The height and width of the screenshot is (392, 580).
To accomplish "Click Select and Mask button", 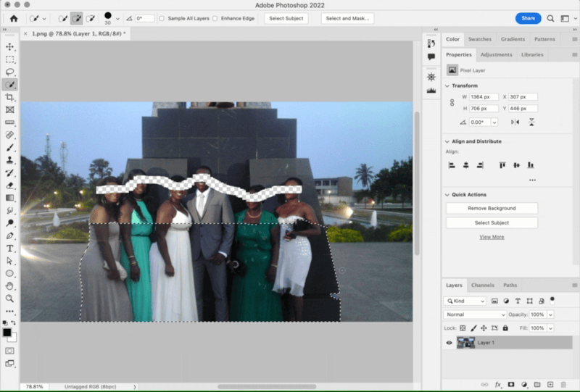I will tap(347, 19).
